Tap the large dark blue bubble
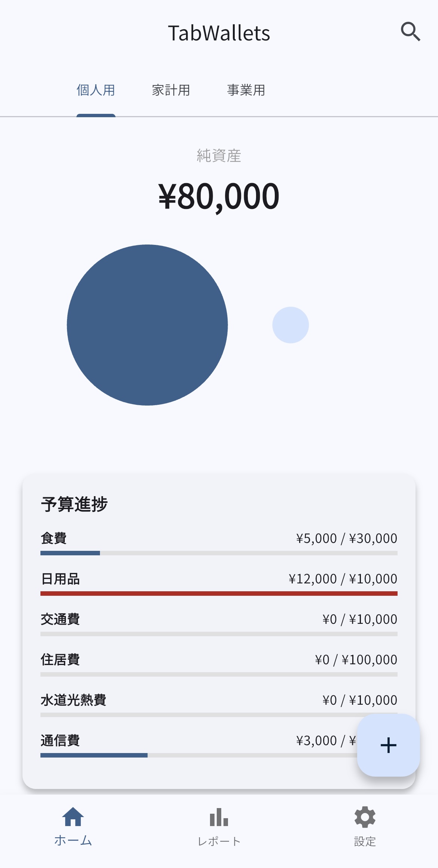This screenshot has height=868, width=438. (x=147, y=325)
